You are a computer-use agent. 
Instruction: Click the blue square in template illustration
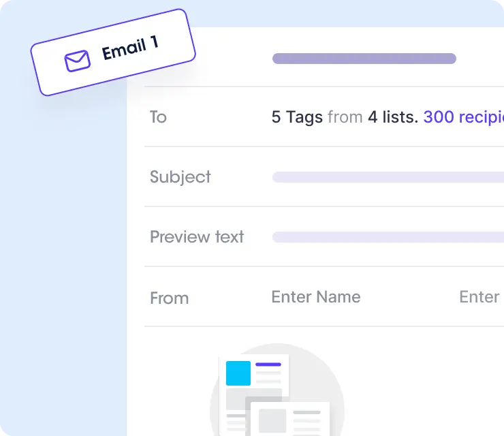pos(238,373)
